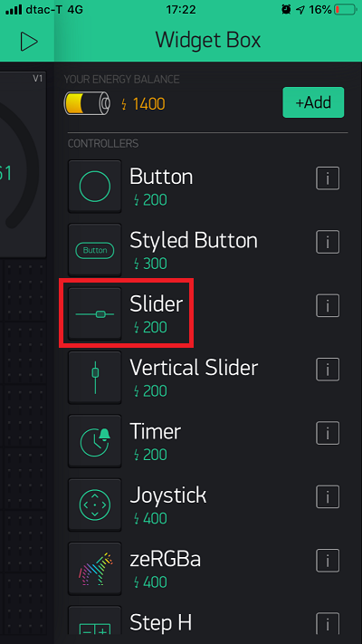View info for Slider widget
This screenshot has height=644, width=362.
(328, 305)
